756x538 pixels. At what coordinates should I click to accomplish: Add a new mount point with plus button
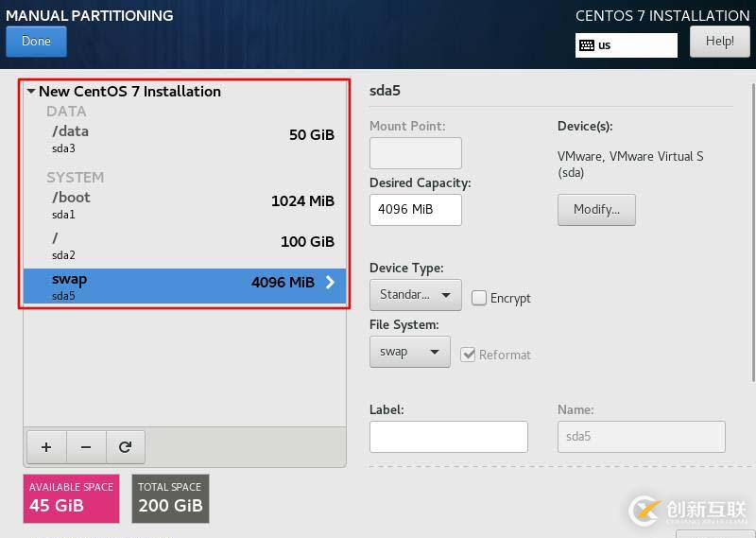click(46, 447)
